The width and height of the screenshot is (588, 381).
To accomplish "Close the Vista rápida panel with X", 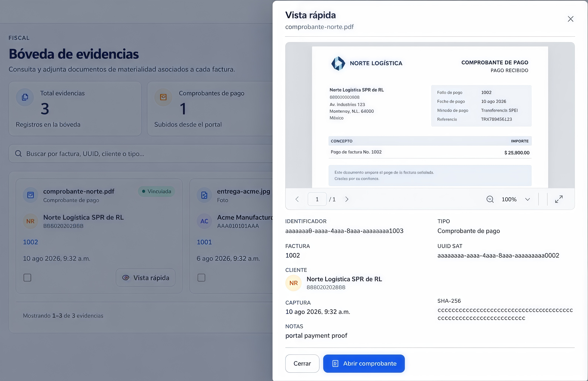I will pos(570,19).
